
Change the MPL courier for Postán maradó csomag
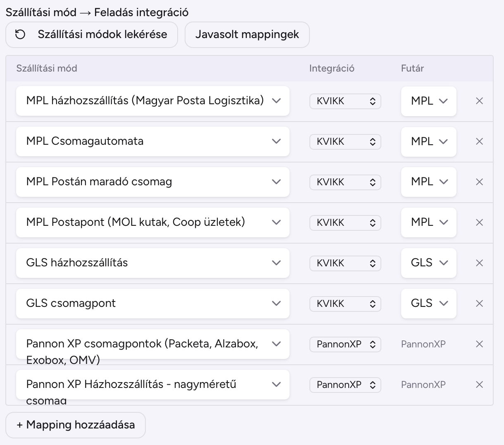(429, 182)
